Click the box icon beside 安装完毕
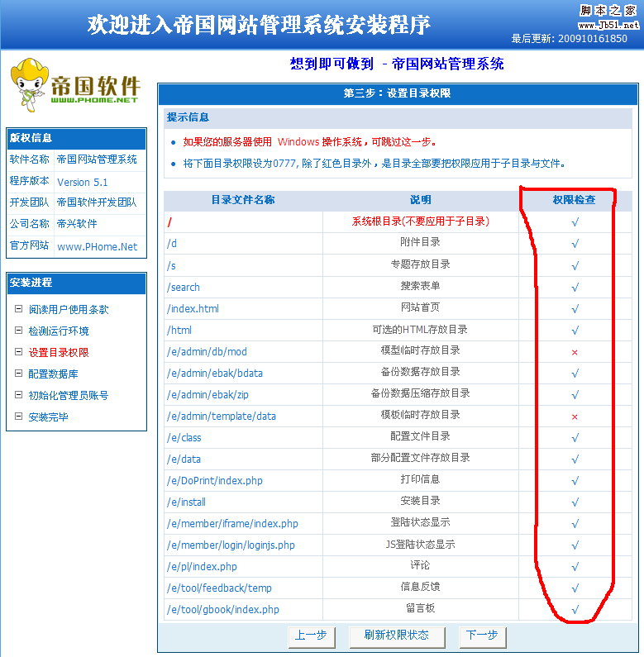The width and height of the screenshot is (644, 657). coord(18,416)
